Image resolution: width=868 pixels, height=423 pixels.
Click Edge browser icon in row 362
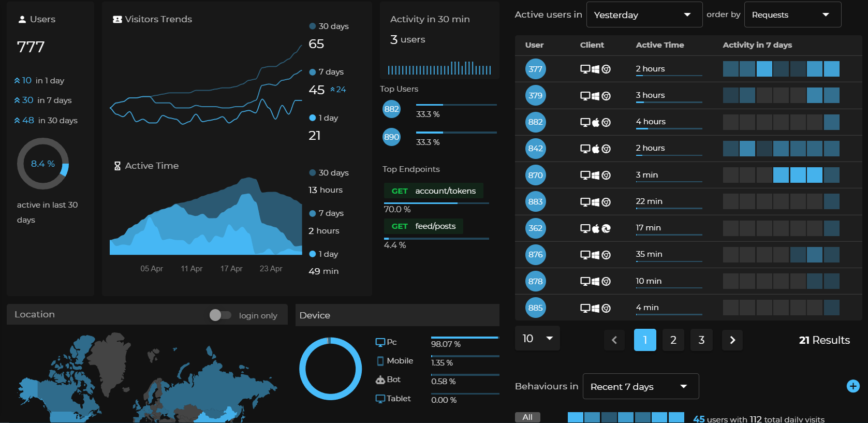pos(606,228)
